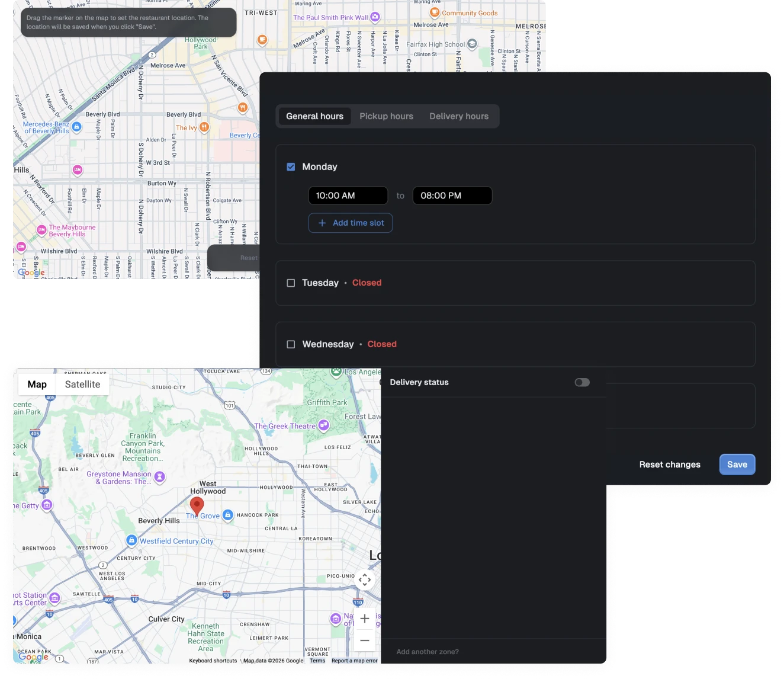Add a time slot for Monday
The height and width of the screenshot is (679, 784).
pyautogui.click(x=350, y=223)
